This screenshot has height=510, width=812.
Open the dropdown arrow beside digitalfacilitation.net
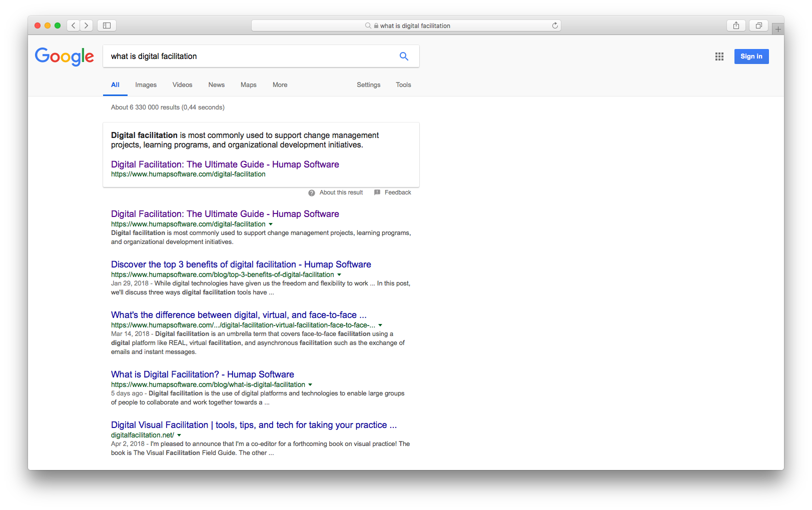(179, 435)
